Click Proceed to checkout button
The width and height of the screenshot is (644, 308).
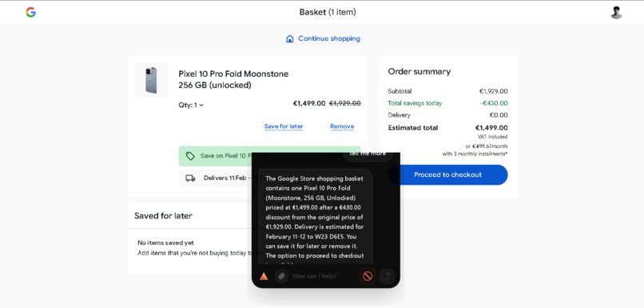(x=447, y=174)
